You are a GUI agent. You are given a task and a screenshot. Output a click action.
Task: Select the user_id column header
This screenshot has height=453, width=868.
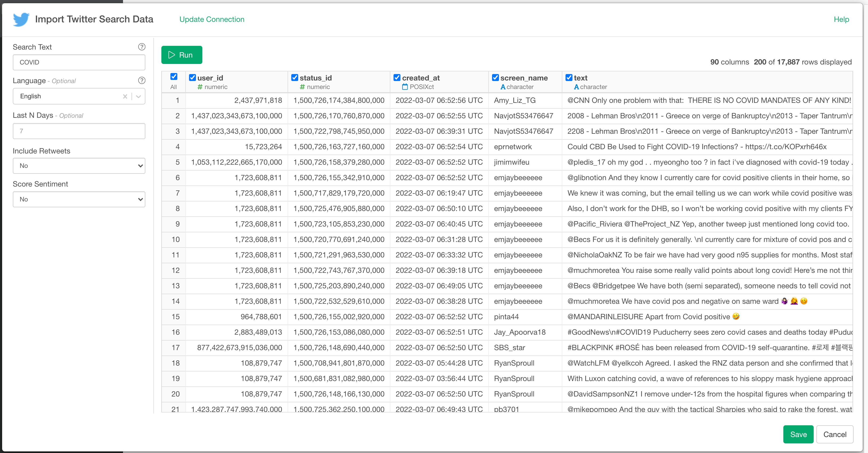click(x=210, y=78)
